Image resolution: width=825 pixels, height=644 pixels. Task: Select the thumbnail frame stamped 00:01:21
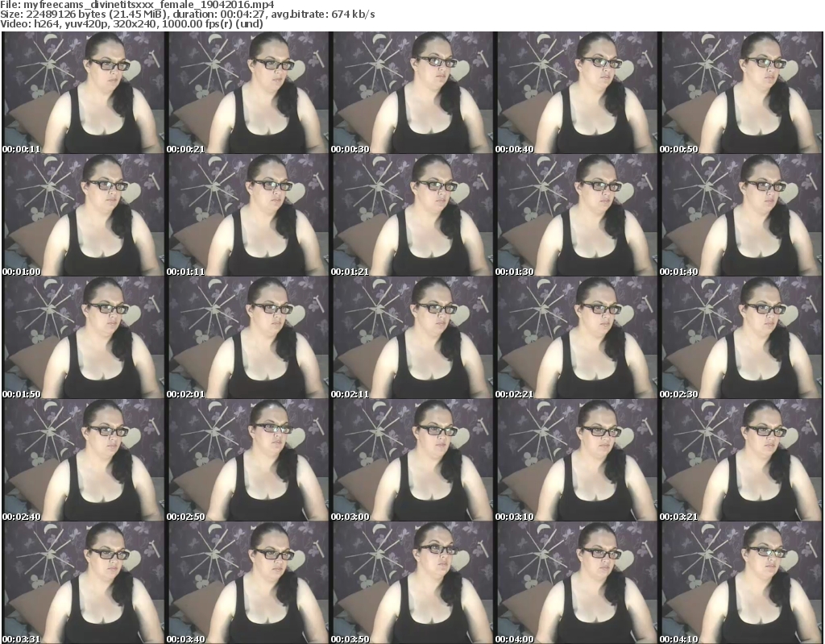click(x=412, y=215)
